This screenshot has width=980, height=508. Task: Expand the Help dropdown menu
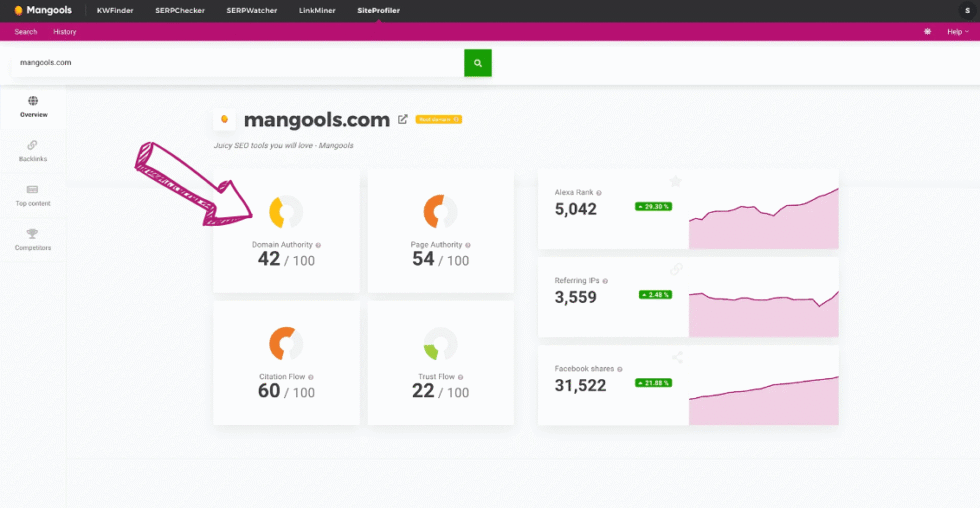pyautogui.click(x=957, y=32)
